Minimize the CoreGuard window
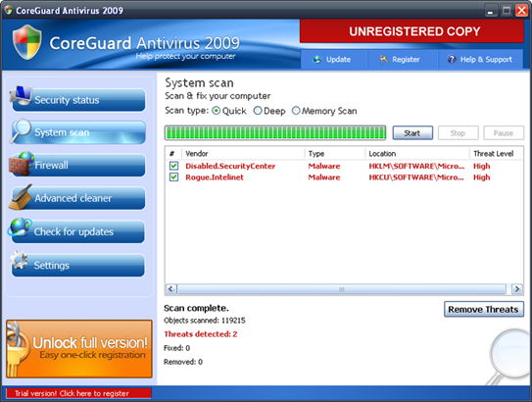The height and width of the screenshot is (402, 532). coord(490,11)
